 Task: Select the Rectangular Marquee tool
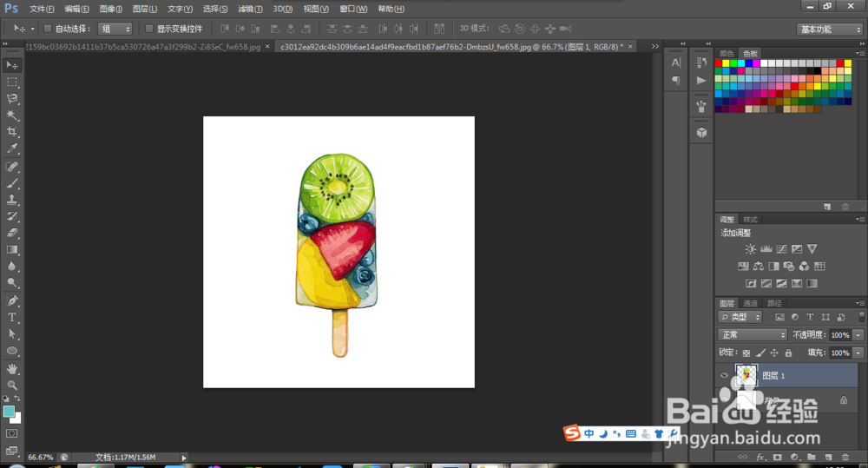[x=11, y=82]
